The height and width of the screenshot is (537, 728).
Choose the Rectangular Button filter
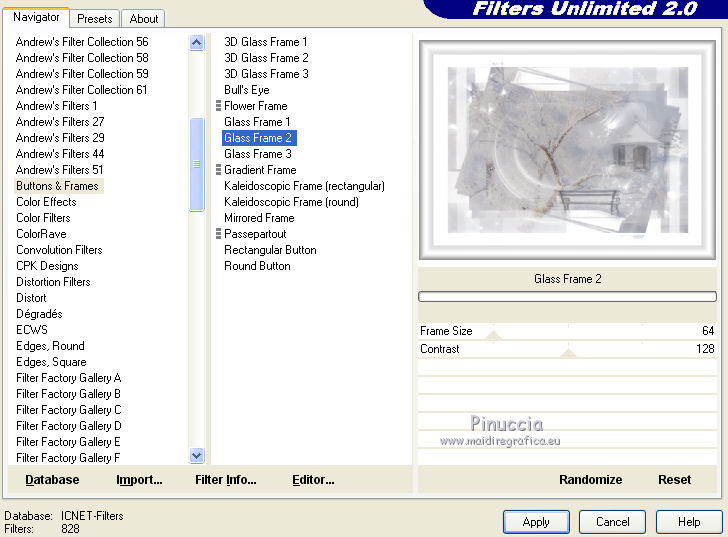coord(270,250)
